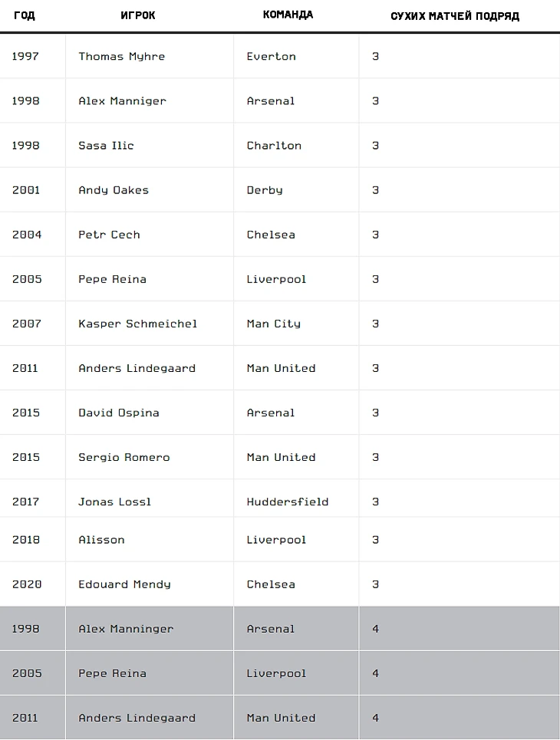Click the СУХИХ МАТЧЕЙ ПОДРЯД header

pos(455,16)
